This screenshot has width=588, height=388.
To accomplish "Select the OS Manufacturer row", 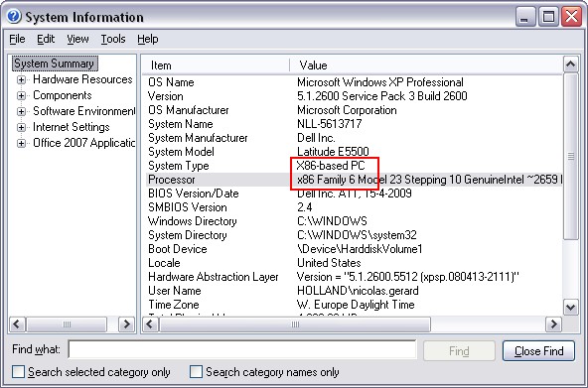I will click(x=353, y=110).
